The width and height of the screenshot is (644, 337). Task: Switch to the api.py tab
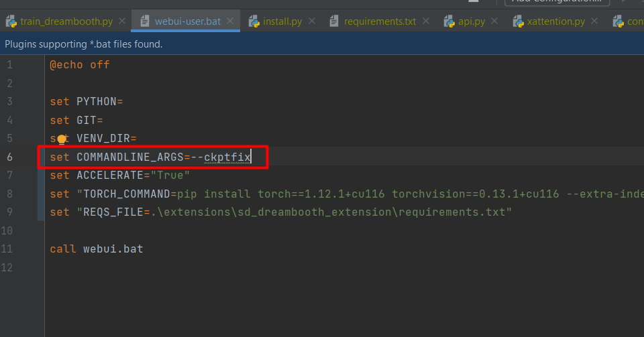coord(472,21)
